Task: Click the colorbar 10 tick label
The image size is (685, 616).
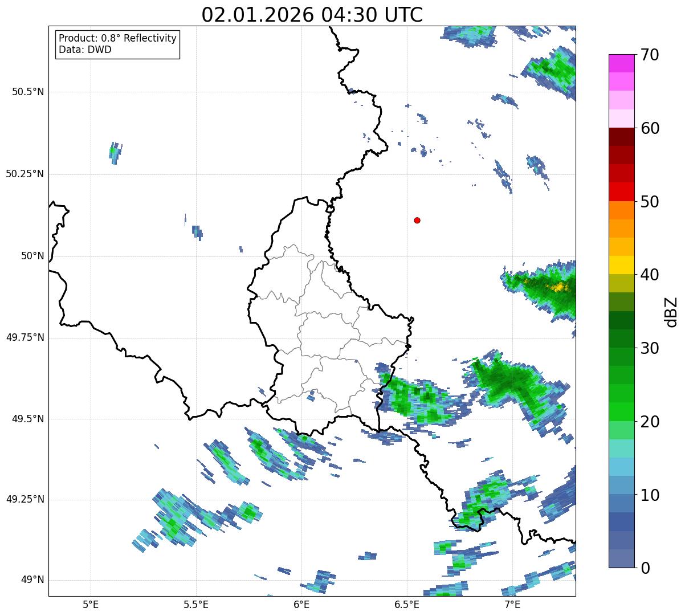Action: tap(650, 495)
